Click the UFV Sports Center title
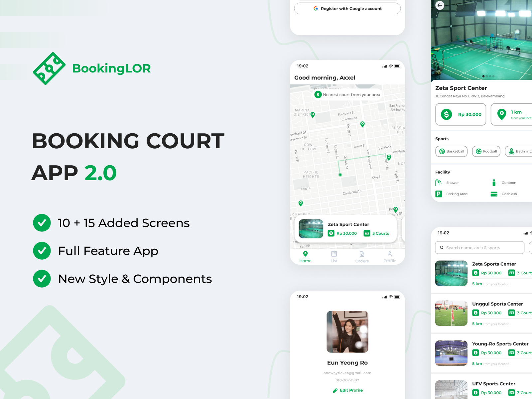This screenshot has height=399, width=532. (494, 384)
